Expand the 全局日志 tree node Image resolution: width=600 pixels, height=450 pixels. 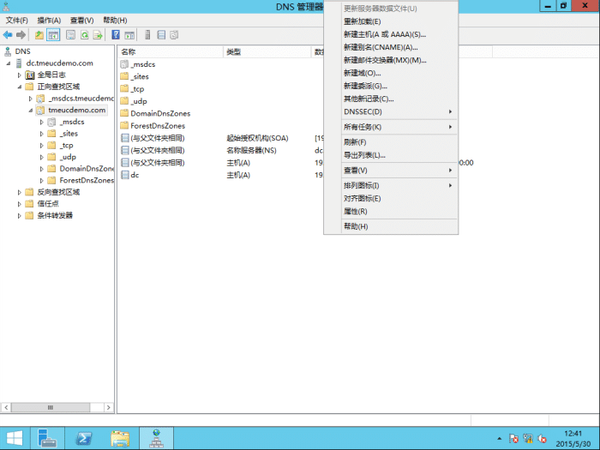coord(19,75)
